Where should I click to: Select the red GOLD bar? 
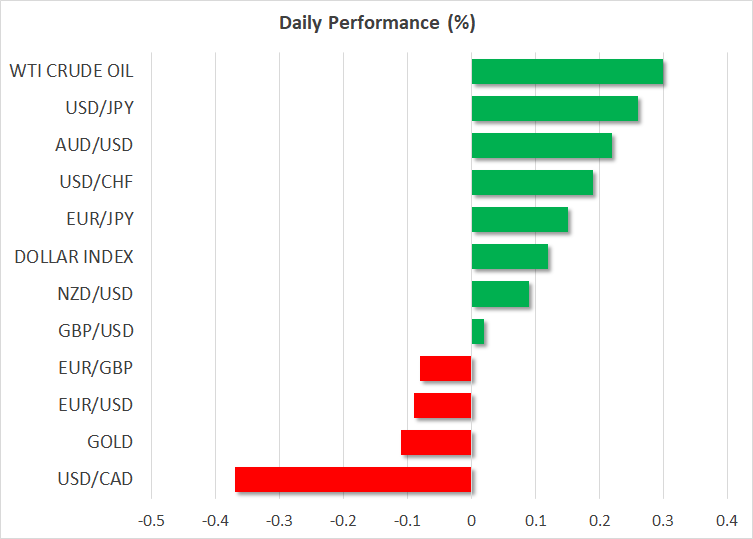coord(436,442)
